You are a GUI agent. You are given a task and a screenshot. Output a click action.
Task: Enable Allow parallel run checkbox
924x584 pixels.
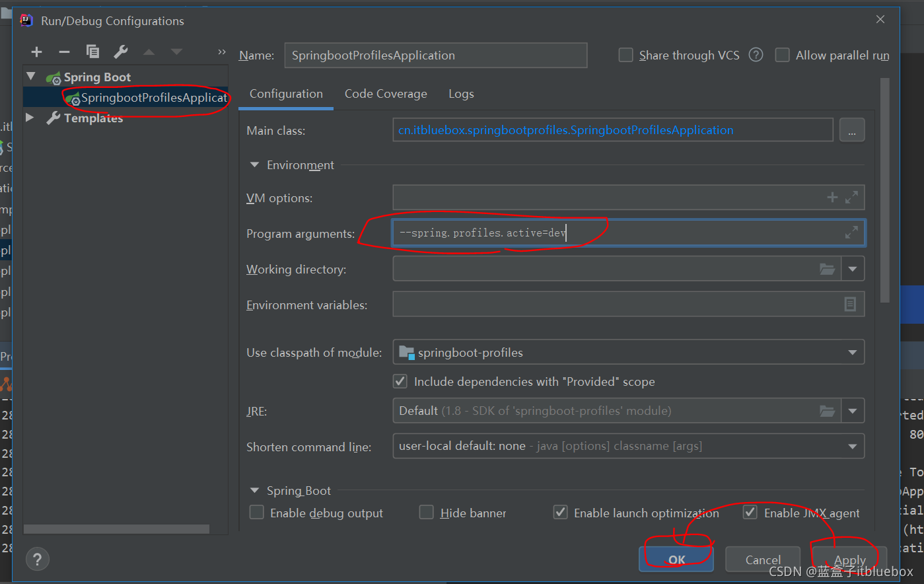pos(782,55)
